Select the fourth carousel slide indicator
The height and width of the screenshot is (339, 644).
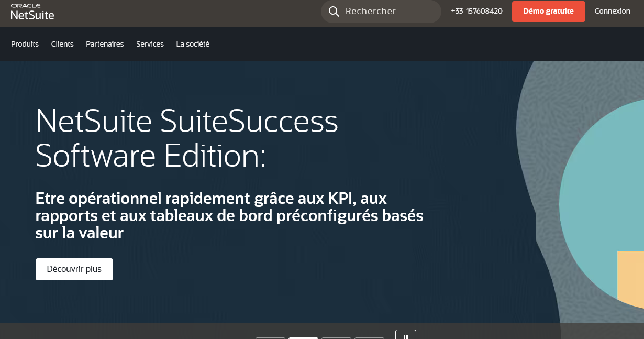coord(369,338)
